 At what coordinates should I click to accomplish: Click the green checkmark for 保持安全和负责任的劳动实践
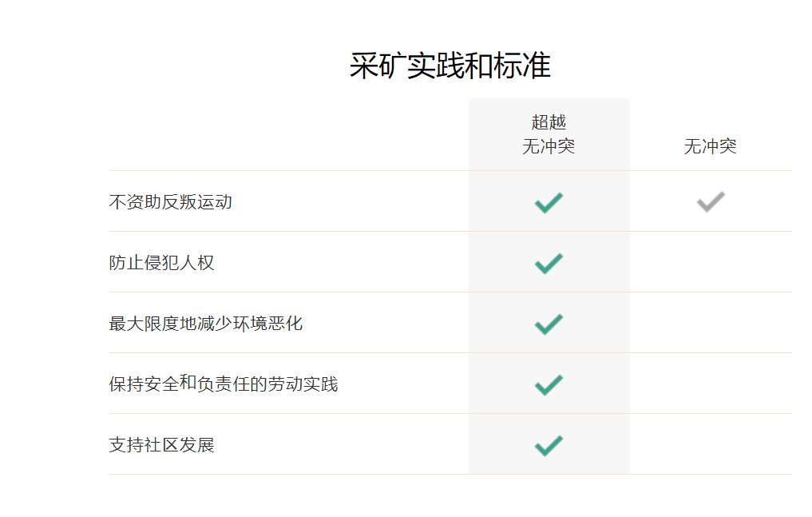(549, 384)
